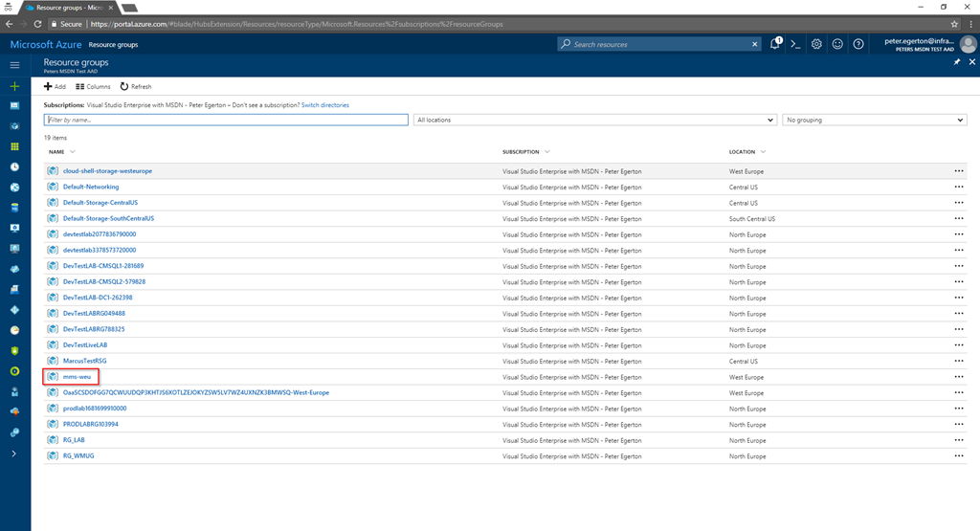Pin the Resource groups blade
This screenshot has width=980, height=531.
pyautogui.click(x=957, y=62)
